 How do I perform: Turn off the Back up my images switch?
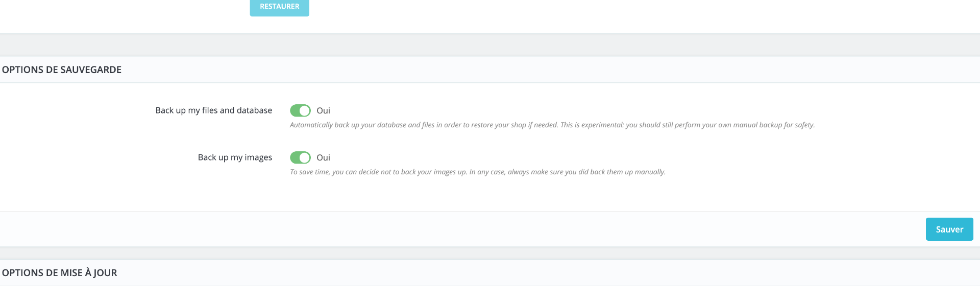(x=300, y=157)
